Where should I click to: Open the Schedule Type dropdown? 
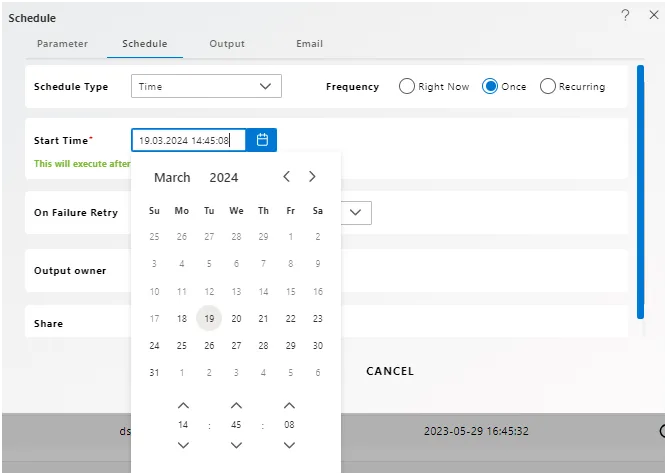(206, 86)
